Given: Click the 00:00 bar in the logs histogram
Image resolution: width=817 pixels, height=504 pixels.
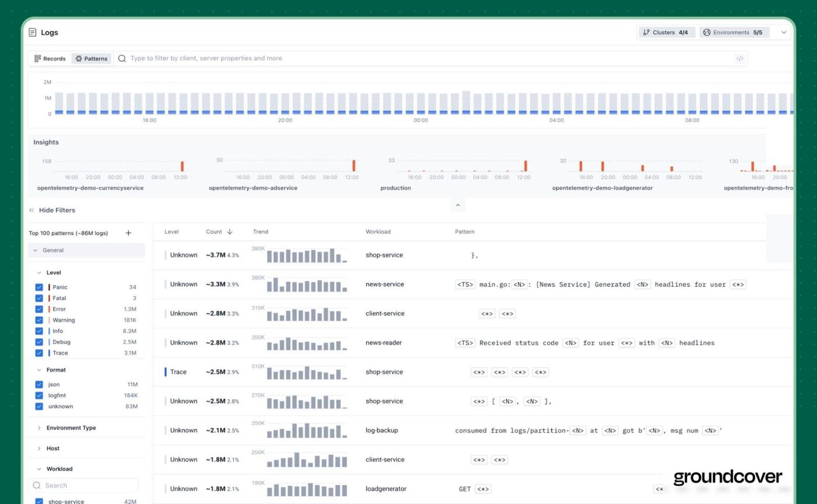Looking at the screenshot, I should 421,103.
